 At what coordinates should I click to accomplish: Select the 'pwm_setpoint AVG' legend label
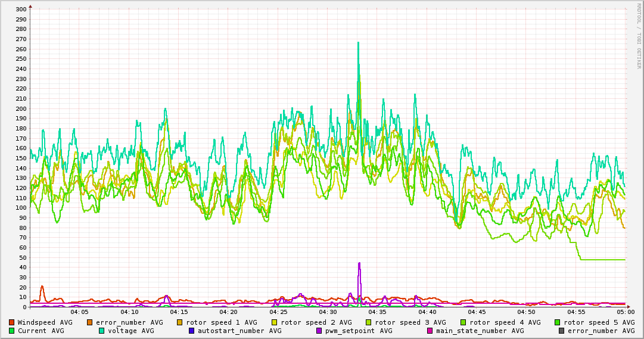pos(359,331)
